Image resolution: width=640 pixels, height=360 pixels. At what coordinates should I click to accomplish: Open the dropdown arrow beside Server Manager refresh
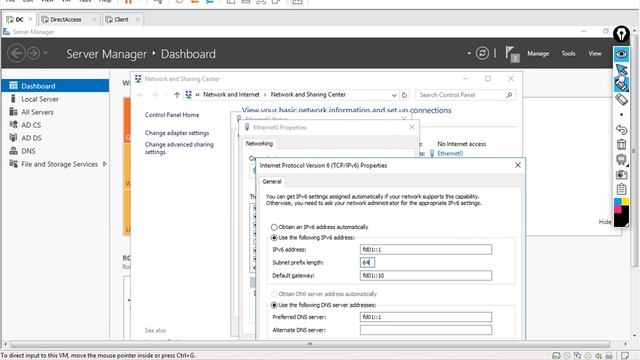(x=469, y=53)
